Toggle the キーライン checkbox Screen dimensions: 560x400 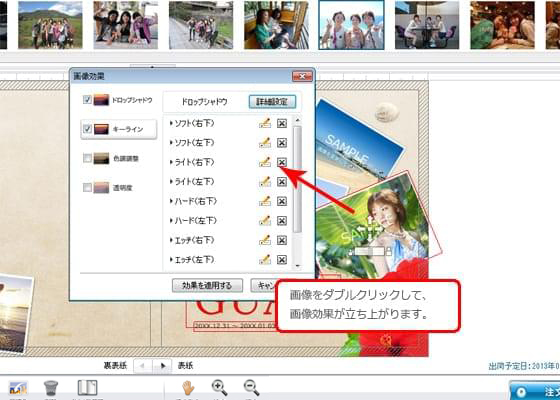click(87, 129)
